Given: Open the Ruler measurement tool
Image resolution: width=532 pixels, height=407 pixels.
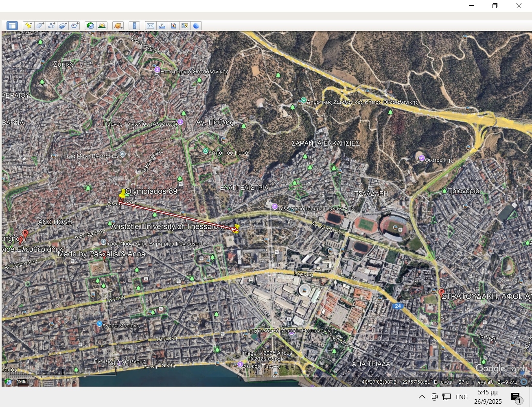Looking at the screenshot, I should pos(134,26).
